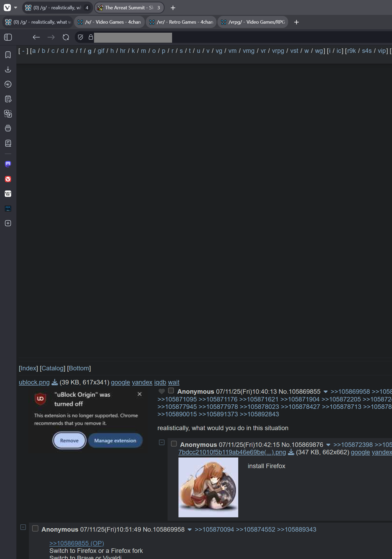Click heart icon on the OP post
The height and width of the screenshot is (559, 392).
point(161,392)
